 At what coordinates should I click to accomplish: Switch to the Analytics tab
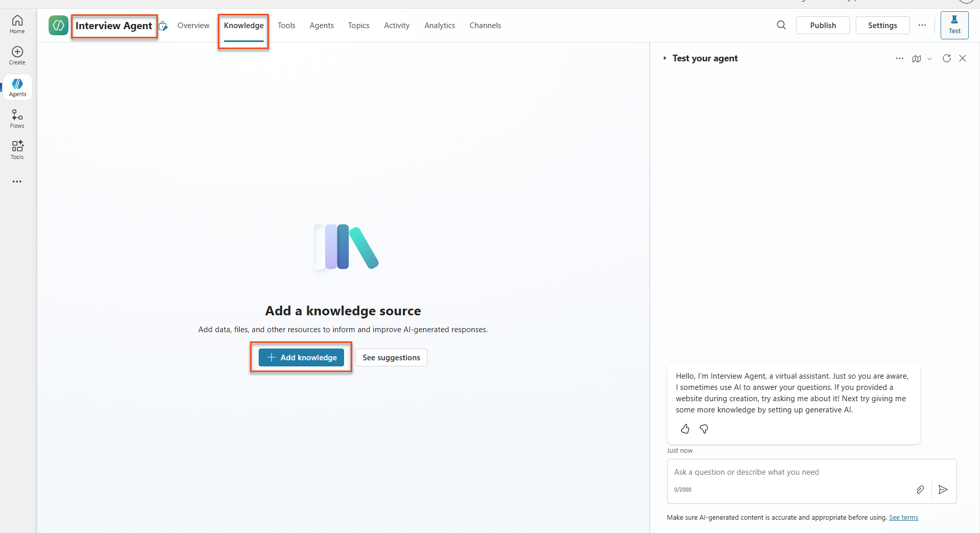click(439, 26)
